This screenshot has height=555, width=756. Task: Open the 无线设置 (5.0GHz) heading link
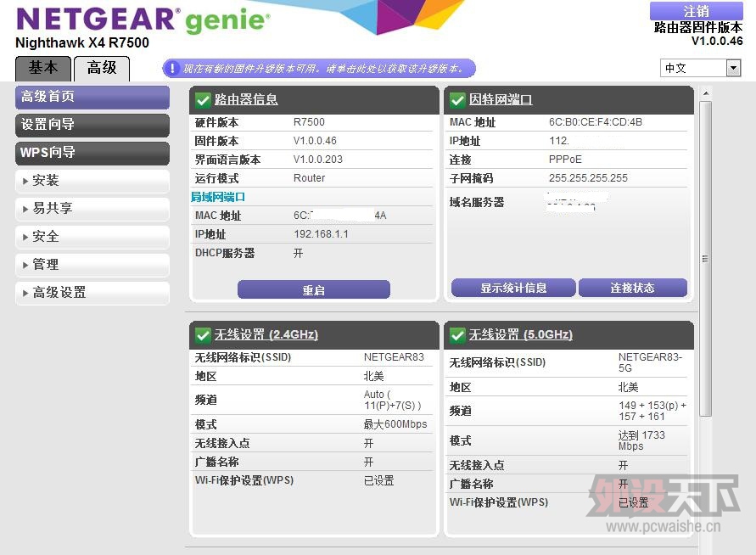click(521, 334)
